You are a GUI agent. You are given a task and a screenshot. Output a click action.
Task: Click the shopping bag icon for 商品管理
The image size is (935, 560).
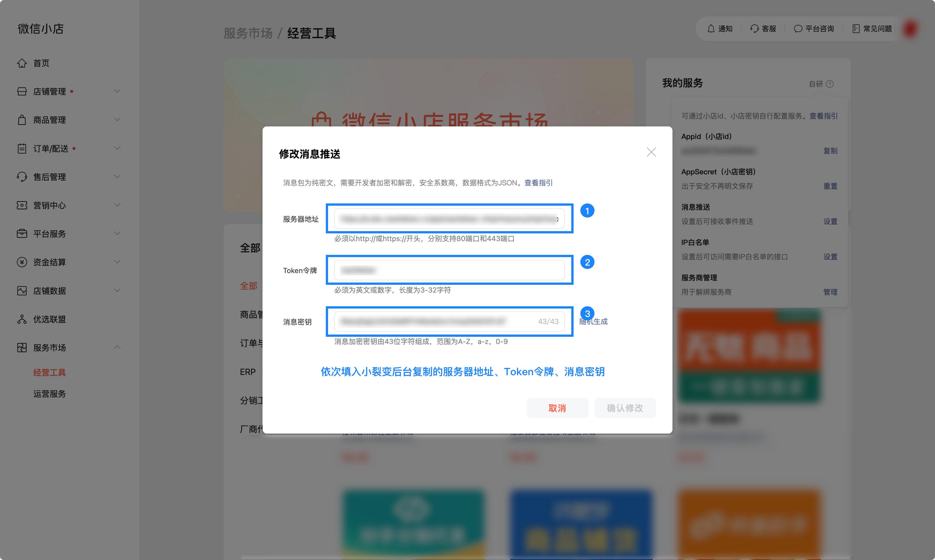22,120
